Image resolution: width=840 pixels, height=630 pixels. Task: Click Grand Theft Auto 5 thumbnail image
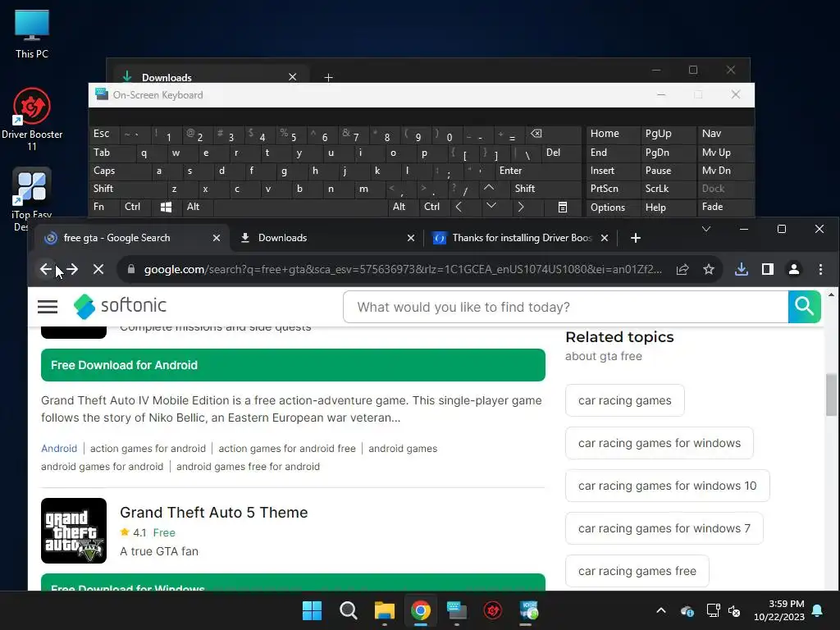pyautogui.click(x=74, y=531)
